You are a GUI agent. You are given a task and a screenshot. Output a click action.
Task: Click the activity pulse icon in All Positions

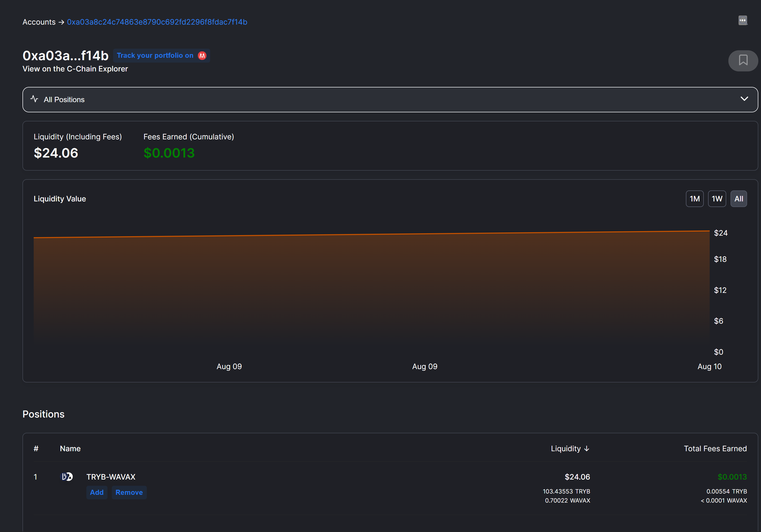pyautogui.click(x=34, y=99)
